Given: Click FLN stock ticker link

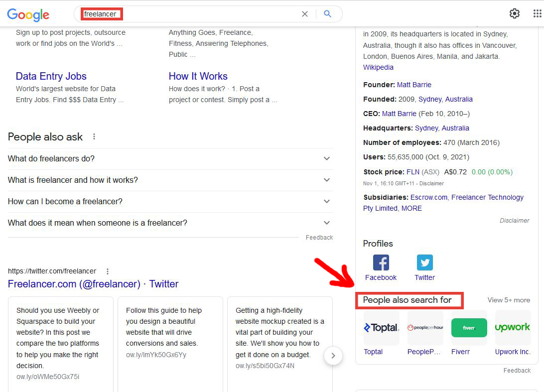Looking at the screenshot, I should tap(413, 172).
